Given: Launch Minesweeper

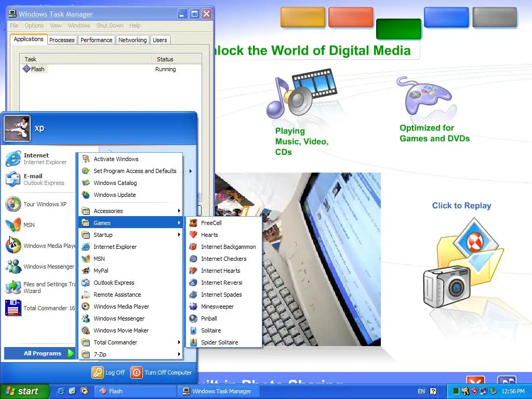Looking at the screenshot, I should coord(224,307).
